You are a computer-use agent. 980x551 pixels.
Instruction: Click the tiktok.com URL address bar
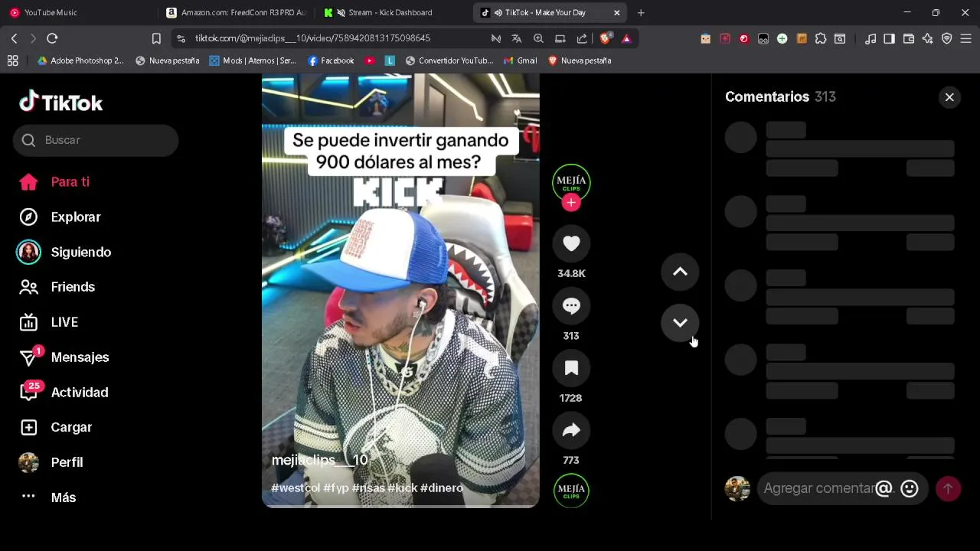pyautogui.click(x=312, y=38)
